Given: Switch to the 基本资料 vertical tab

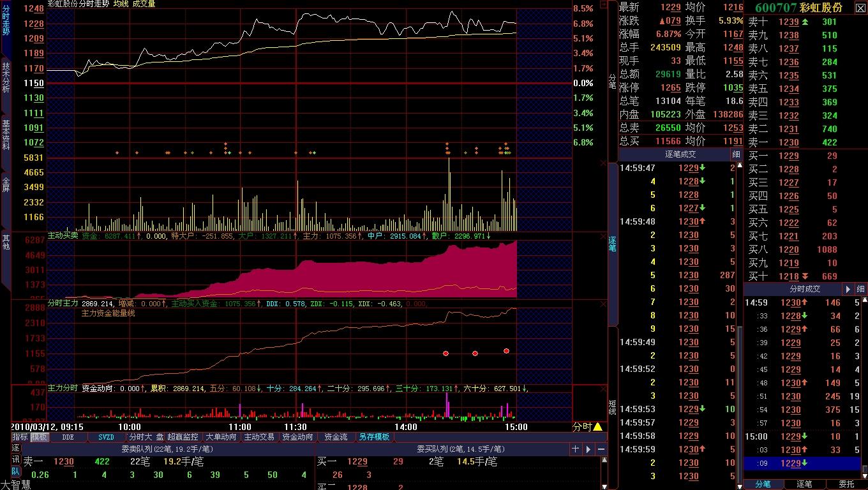Looking at the screenshot, I should pyautogui.click(x=6, y=135).
